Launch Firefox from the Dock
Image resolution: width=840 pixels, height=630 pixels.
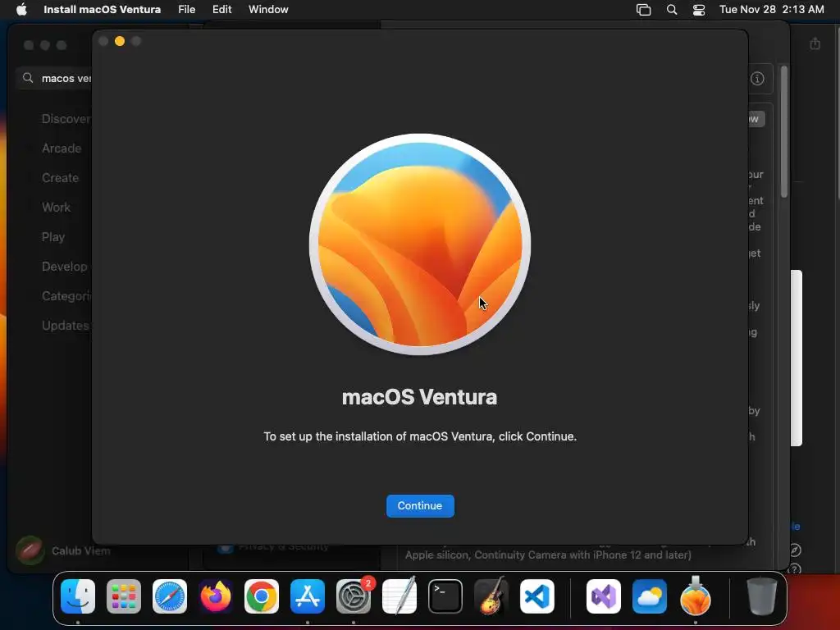click(216, 596)
